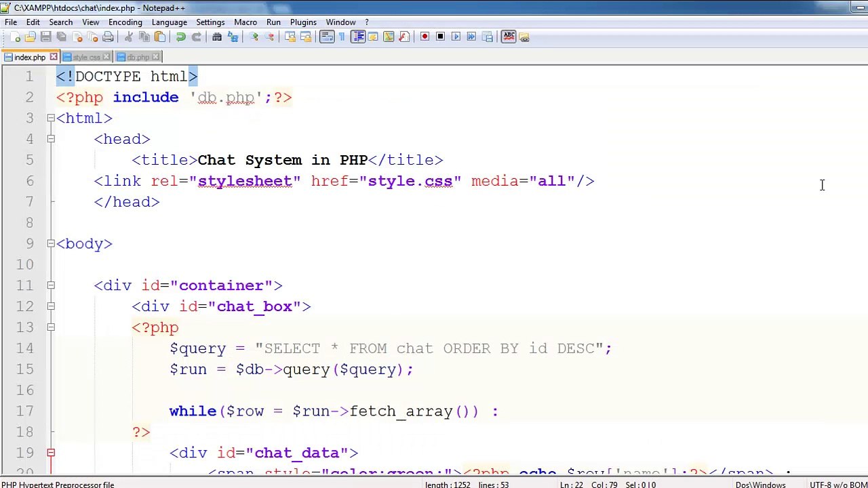Undo the last edit with the green arrow
The image size is (868, 488).
click(x=181, y=37)
